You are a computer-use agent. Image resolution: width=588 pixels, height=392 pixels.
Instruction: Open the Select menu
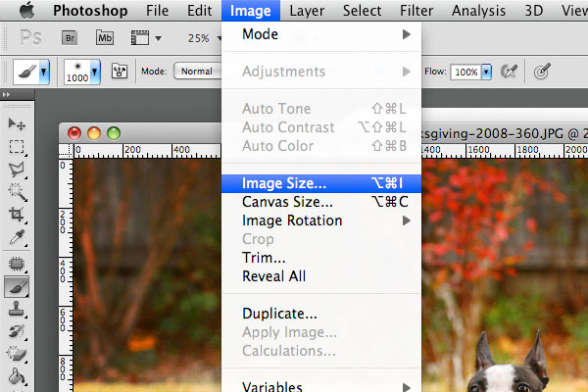click(x=362, y=11)
